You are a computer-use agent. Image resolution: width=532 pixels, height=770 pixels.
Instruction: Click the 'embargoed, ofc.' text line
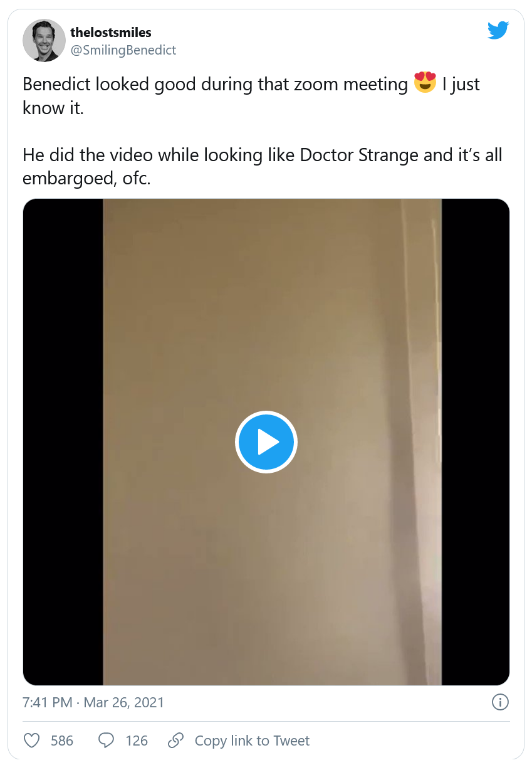pos(87,178)
